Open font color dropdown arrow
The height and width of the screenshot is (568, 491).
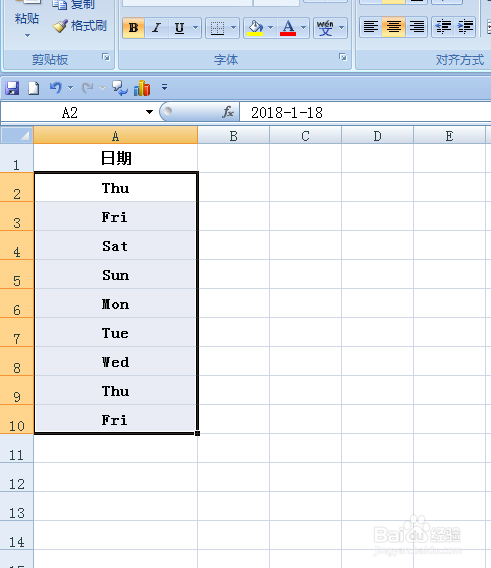pos(304,28)
